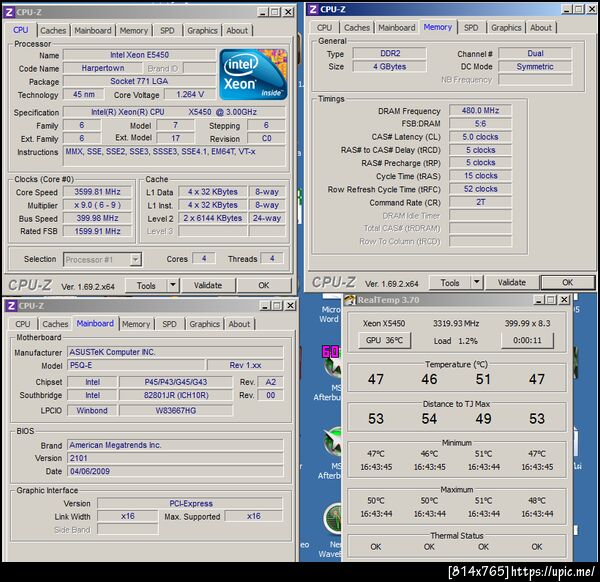The image size is (600, 582).
Task: Open MSI Afterburner desktop icon showing 60
Action: tap(331, 362)
